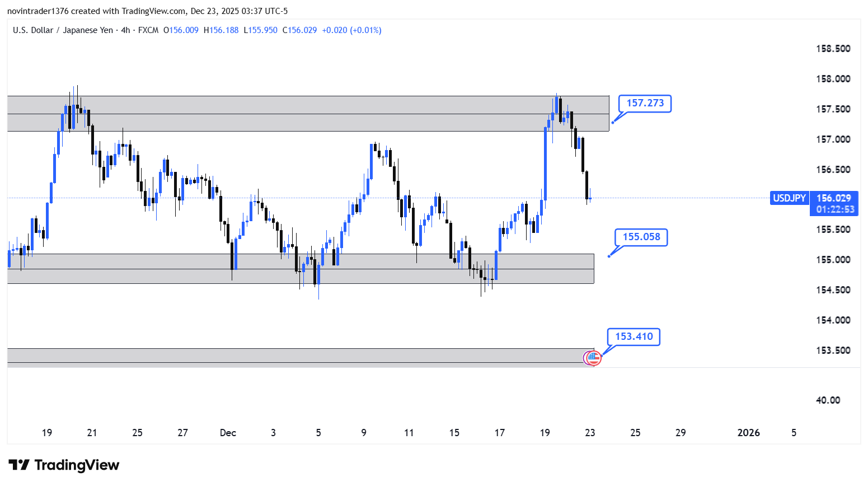868x486 pixels.
Task: Click the US flag economic event icon
Action: tap(593, 357)
